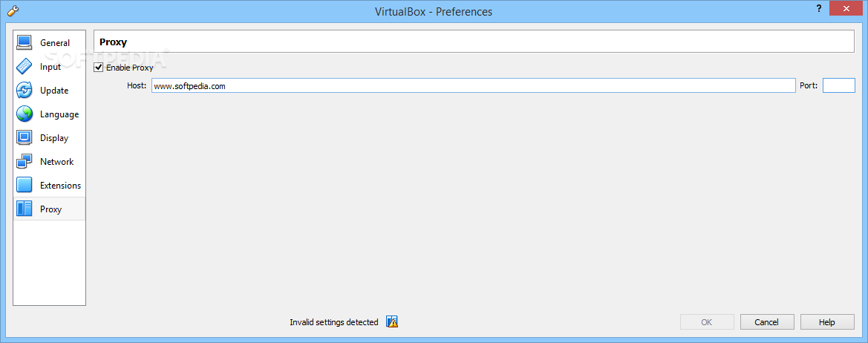Image resolution: width=868 pixels, height=343 pixels.
Task: Click into the proxy Host field
Action: (x=473, y=86)
